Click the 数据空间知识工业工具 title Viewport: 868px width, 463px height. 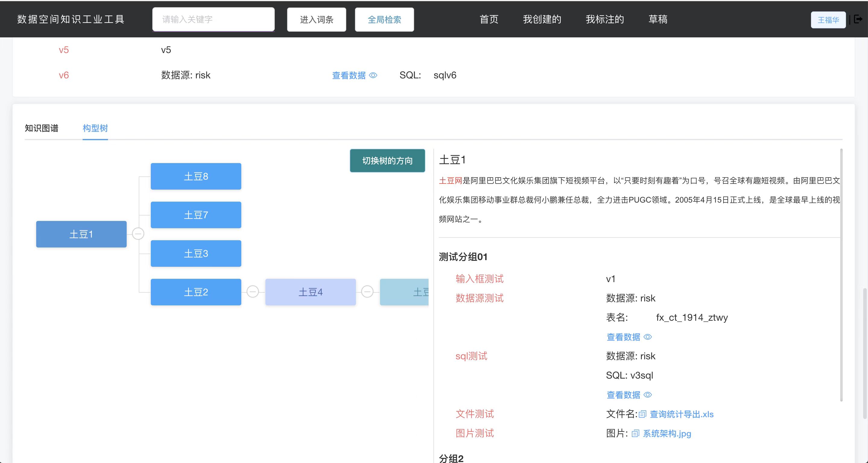[71, 19]
